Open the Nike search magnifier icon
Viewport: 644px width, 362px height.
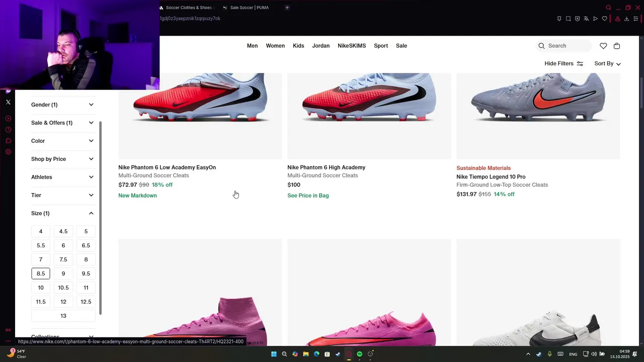[541, 46]
